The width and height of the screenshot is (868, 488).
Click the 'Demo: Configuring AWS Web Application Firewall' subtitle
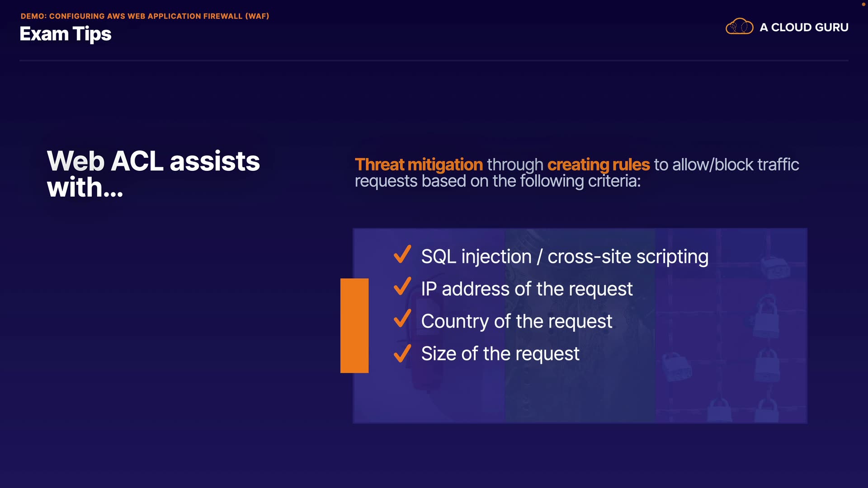tap(145, 16)
